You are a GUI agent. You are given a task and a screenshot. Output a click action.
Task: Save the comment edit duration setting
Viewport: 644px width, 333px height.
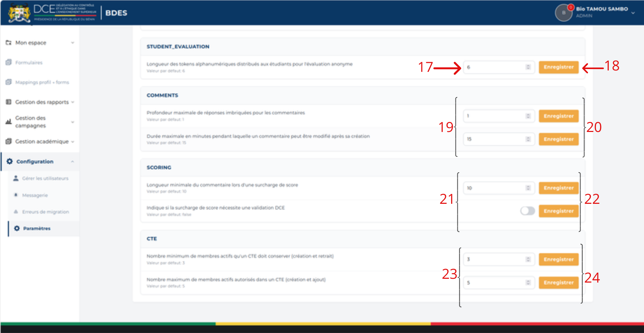(x=559, y=139)
